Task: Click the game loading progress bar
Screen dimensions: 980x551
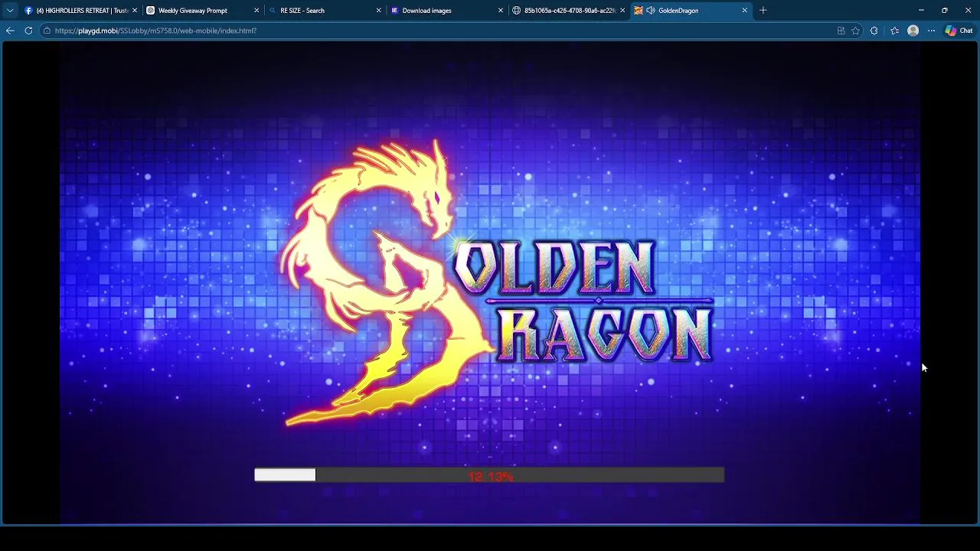Action: coord(489,475)
